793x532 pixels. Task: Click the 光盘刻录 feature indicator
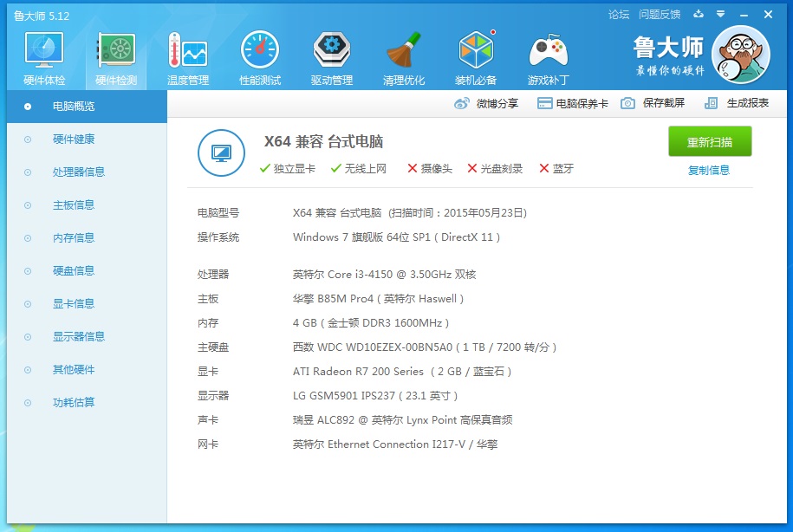(x=495, y=168)
